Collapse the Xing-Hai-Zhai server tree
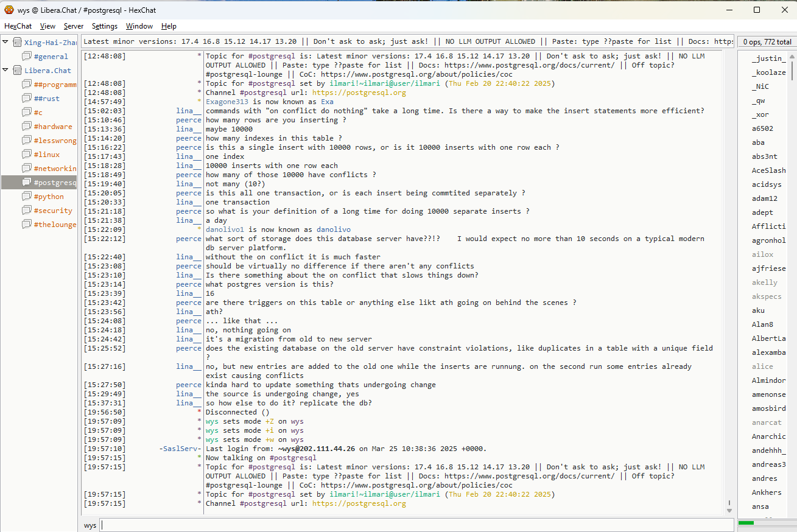 5,42
